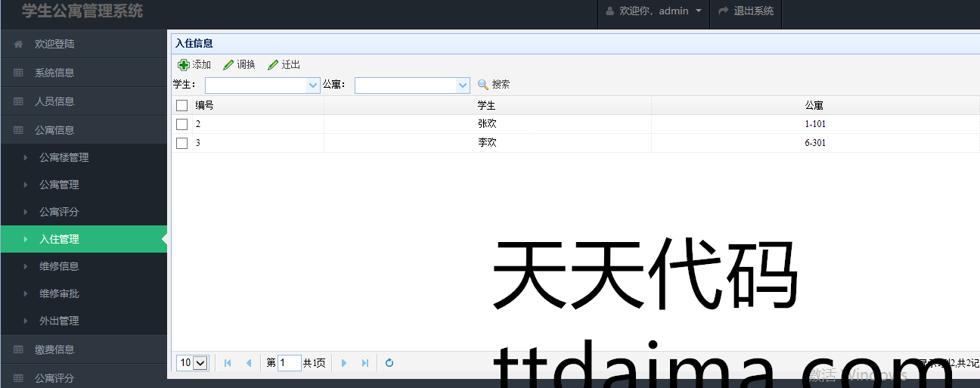Image resolution: width=980 pixels, height=388 pixels.
Task: Check the row for 张欢
Action: (181, 124)
